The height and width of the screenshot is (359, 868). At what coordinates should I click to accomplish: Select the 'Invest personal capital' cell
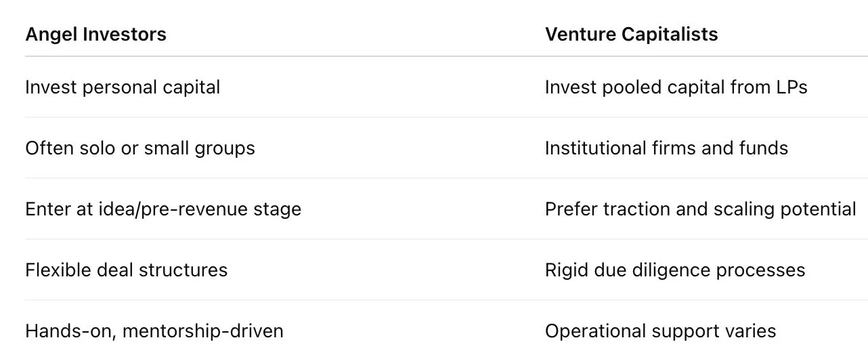123,87
